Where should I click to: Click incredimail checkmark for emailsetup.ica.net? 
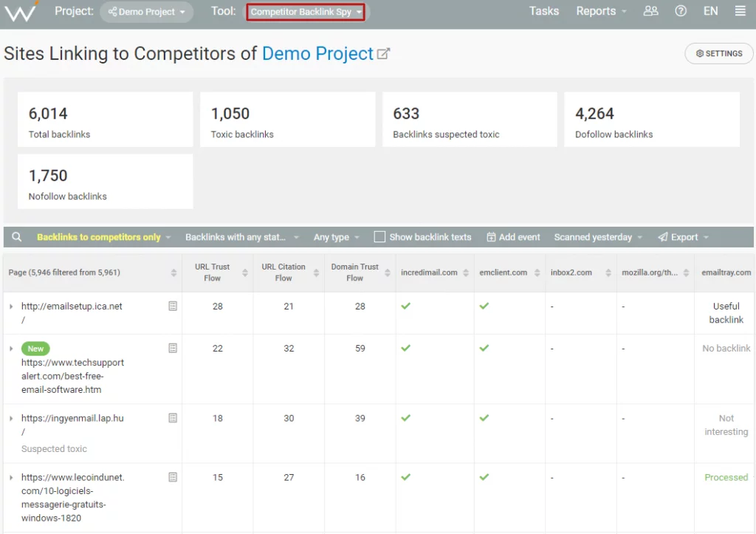pos(406,306)
